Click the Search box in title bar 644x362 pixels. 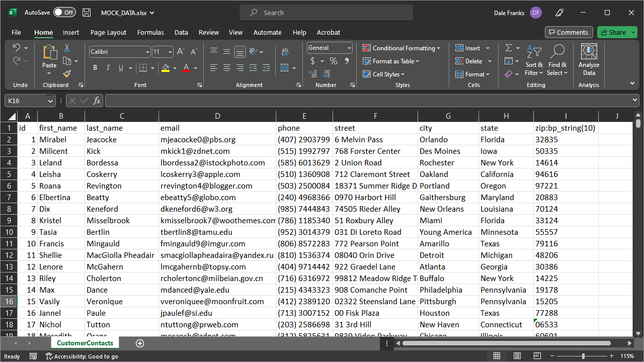tap(326, 13)
